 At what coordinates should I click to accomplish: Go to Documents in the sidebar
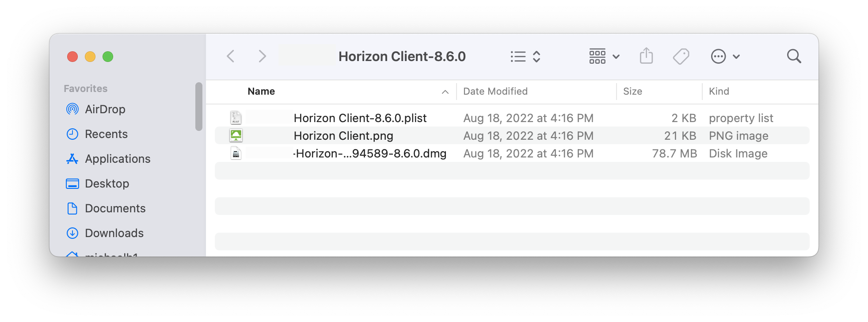coord(115,208)
